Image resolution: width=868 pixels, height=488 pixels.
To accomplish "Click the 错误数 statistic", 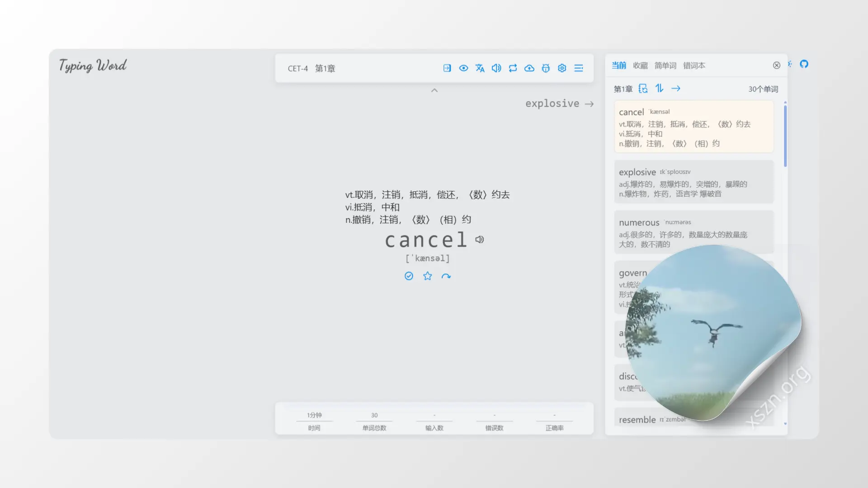I will (495, 421).
